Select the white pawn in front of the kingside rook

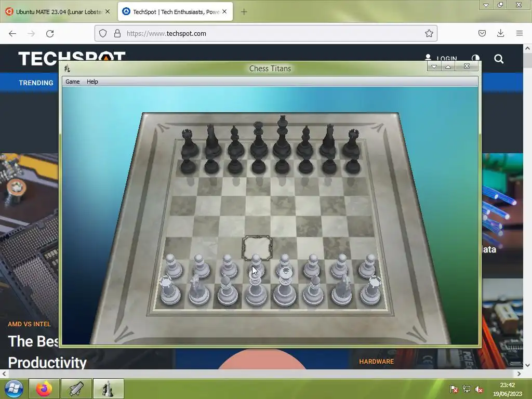pos(368,267)
